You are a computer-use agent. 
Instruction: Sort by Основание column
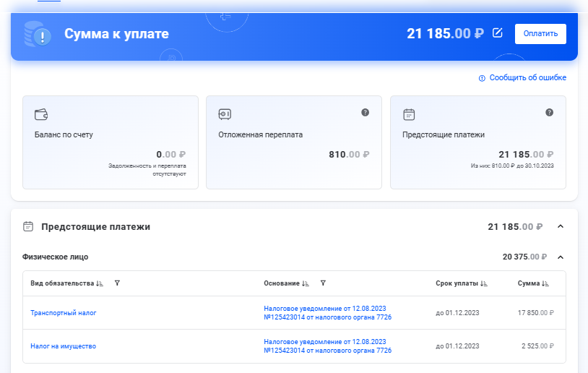(x=306, y=283)
